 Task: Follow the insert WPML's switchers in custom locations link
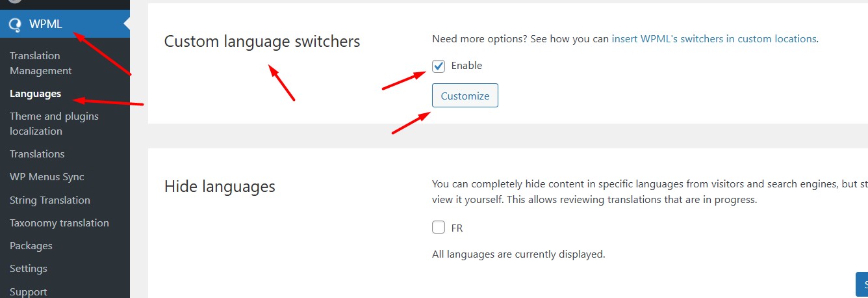[x=714, y=38]
